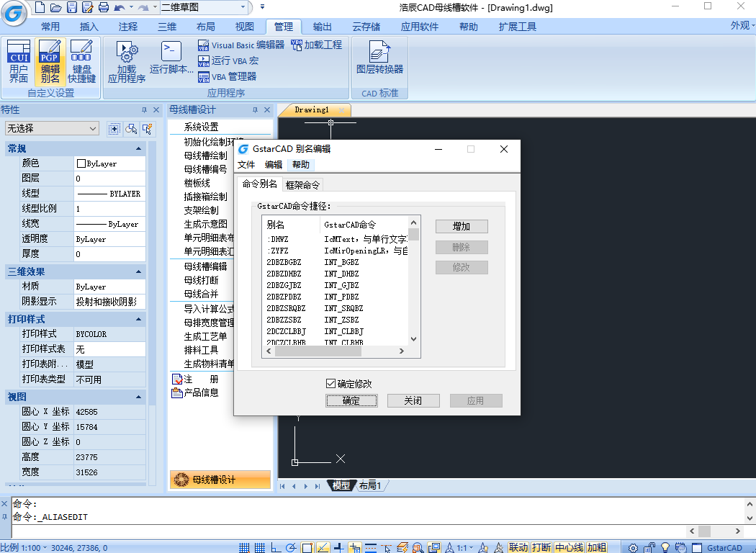Open the layer translator (图层转换器)
756x553 pixels.
[x=379, y=57]
